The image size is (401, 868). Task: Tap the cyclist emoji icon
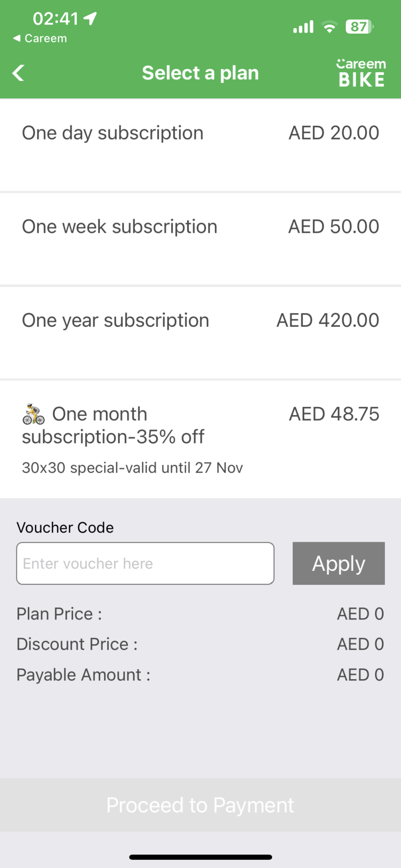pyautogui.click(x=34, y=414)
